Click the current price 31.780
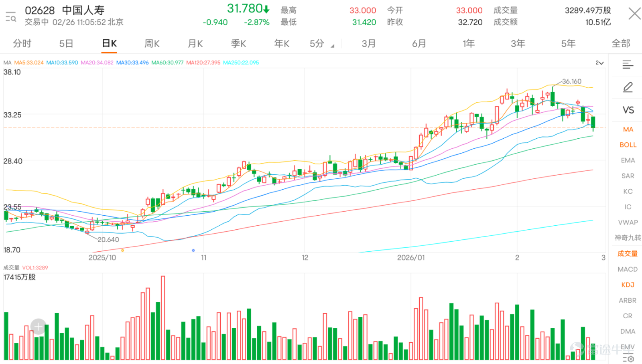This screenshot has height=364, width=642. [245, 8]
